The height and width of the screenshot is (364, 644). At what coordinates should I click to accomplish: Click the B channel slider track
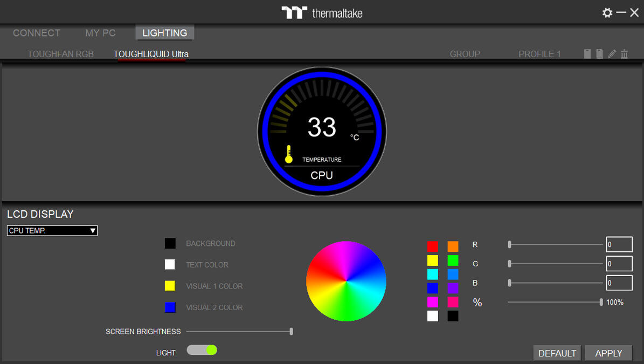click(555, 283)
